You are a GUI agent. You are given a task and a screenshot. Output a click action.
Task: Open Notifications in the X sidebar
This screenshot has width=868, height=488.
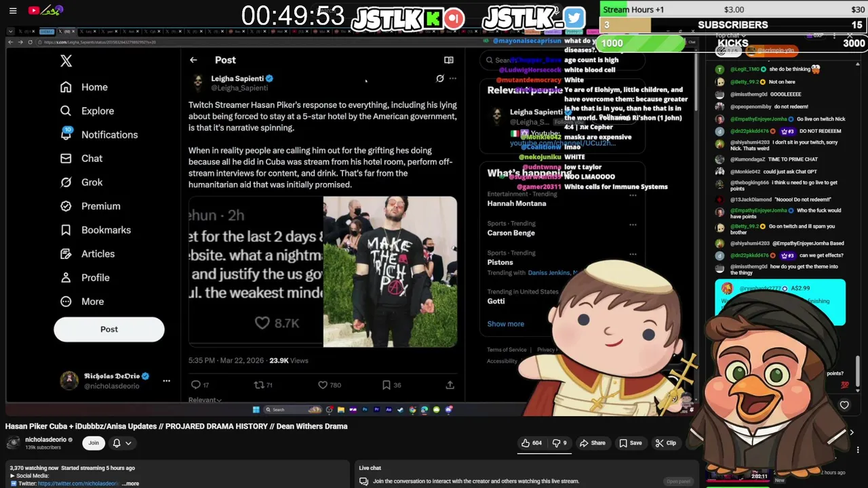(99, 134)
